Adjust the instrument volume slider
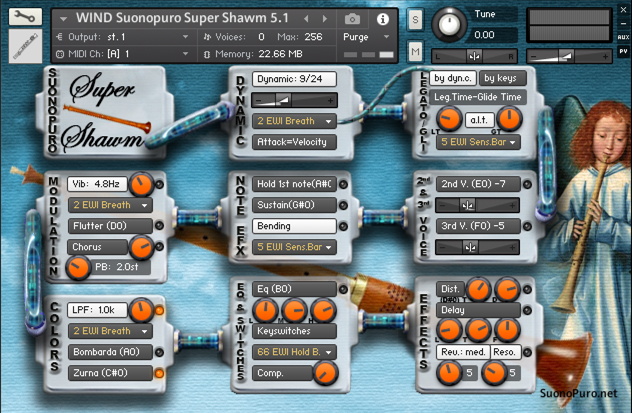632x413 pixels. coord(569,56)
